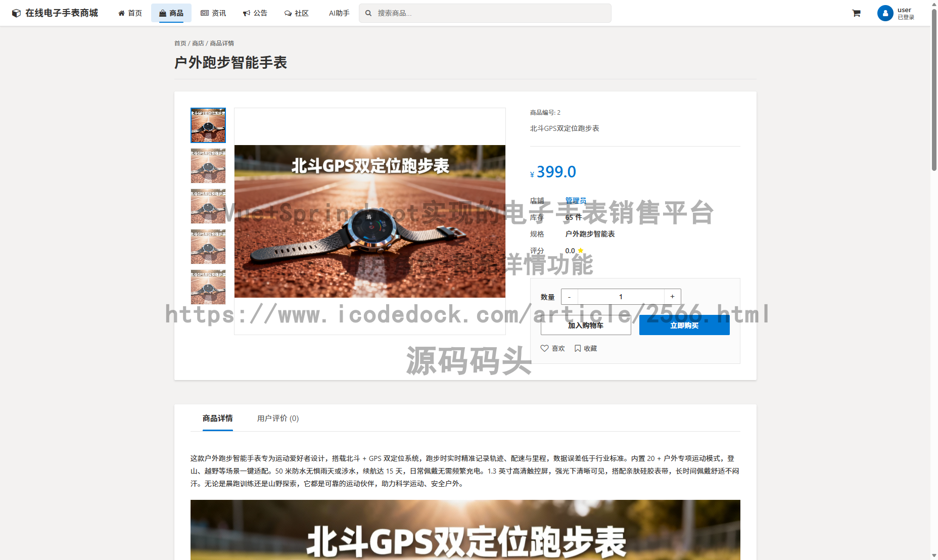
Task: Increase quantity with plus button
Action: click(672, 297)
